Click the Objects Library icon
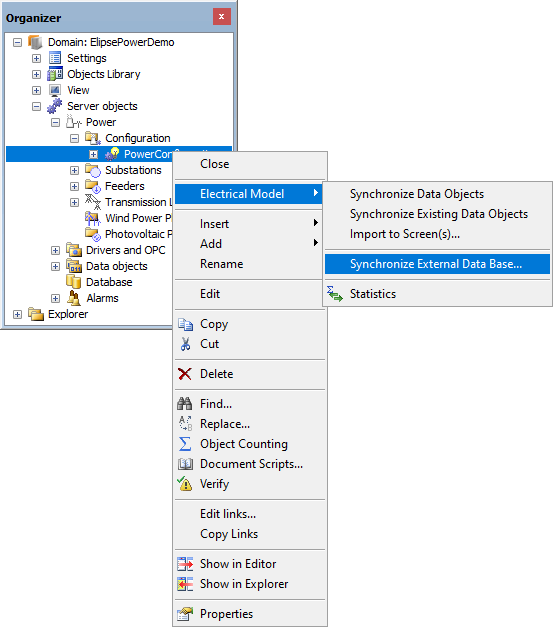553x627 pixels. [x=55, y=74]
